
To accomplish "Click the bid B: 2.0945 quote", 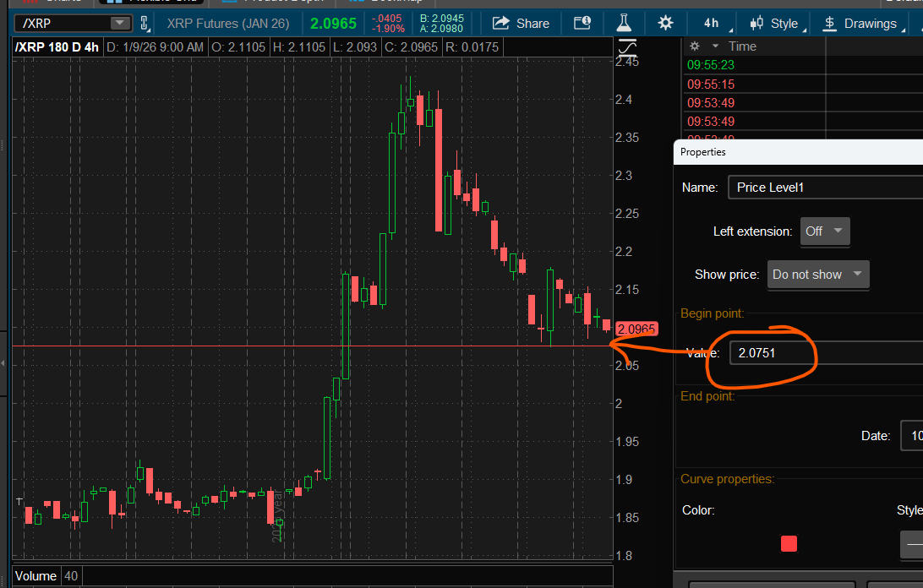I will [x=441, y=19].
